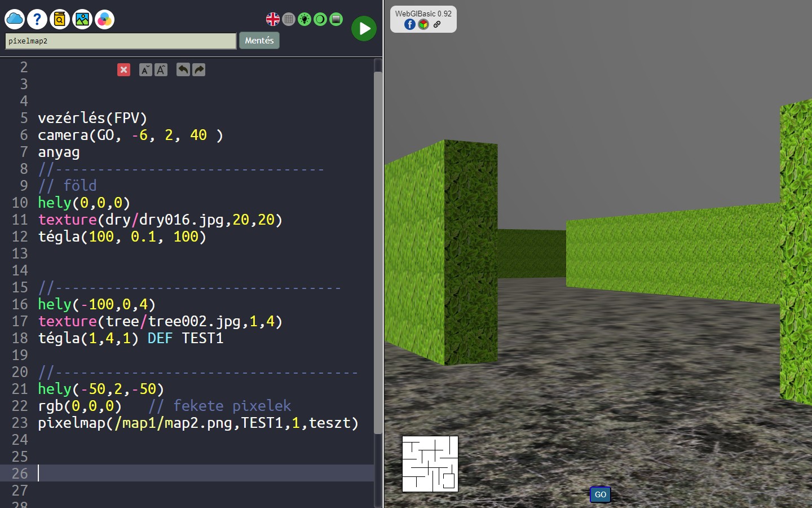Screen dimensions: 812x508
Task: Open the color circles picker icon
Action: coord(104,19)
